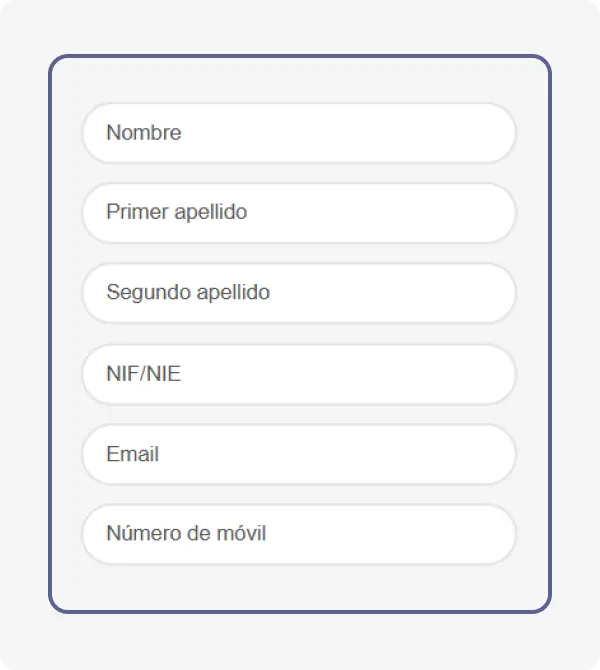Screen dimensions: 600x670
Task: Place cursor in the first name box
Action: [x=298, y=133]
